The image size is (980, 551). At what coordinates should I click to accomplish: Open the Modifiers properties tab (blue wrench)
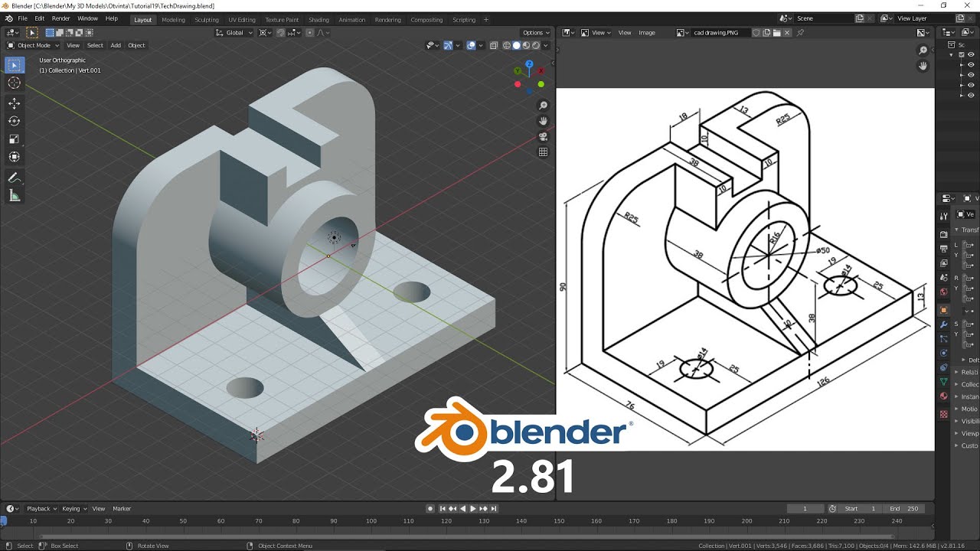944,325
